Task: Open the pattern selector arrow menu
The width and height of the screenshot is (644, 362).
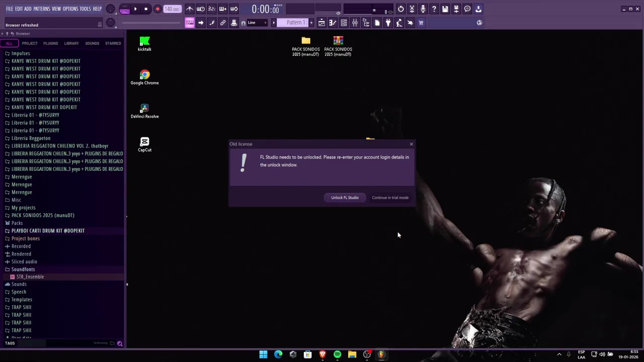Action: pyautogui.click(x=274, y=23)
